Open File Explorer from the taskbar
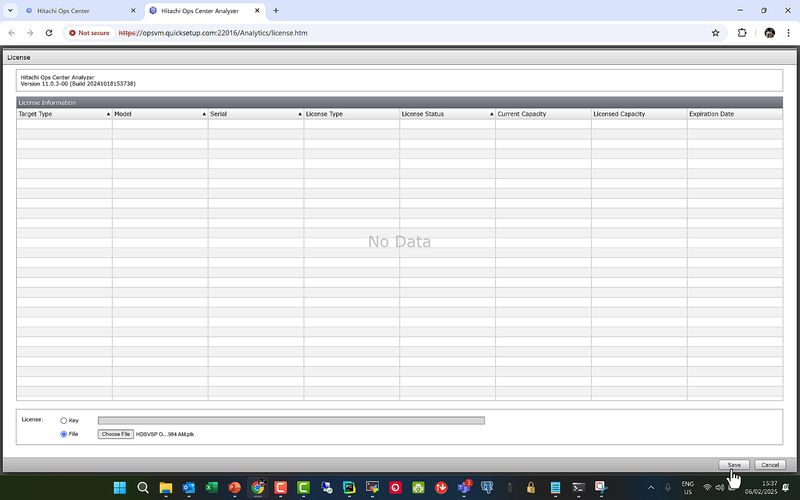 click(x=166, y=488)
